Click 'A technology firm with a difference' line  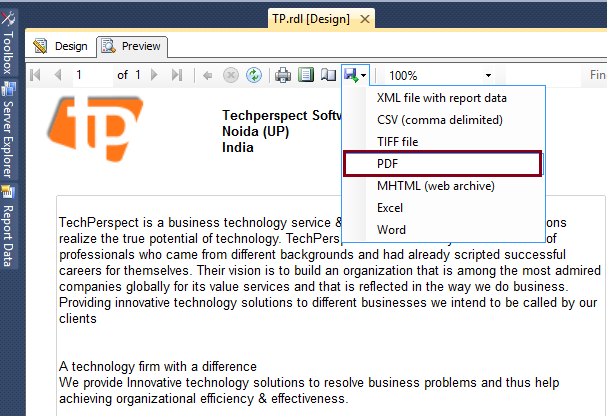click(x=158, y=366)
